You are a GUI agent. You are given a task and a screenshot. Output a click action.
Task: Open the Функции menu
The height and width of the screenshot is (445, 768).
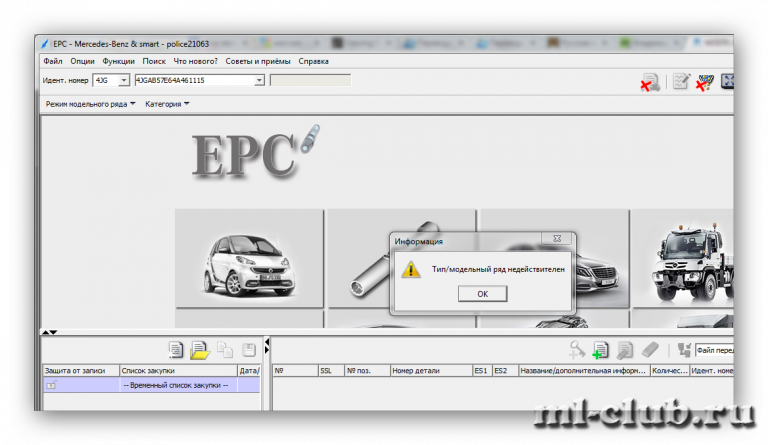point(118,61)
